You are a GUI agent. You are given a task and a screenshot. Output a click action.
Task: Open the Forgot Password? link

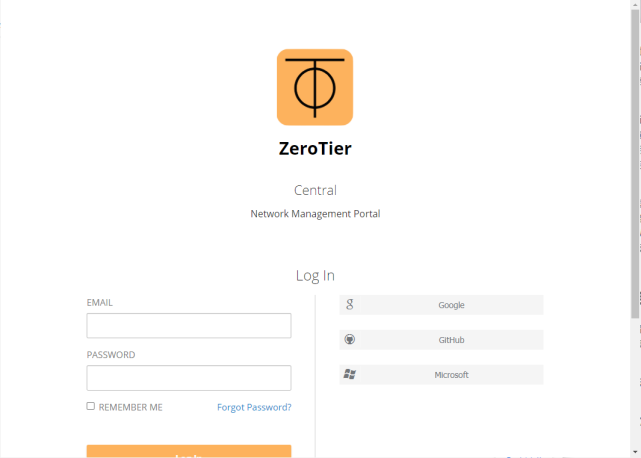click(x=254, y=407)
